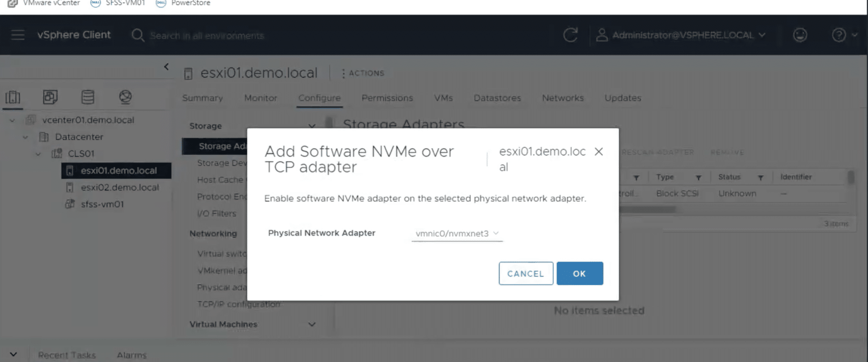Open the vSphere Client hamburger menu
The height and width of the screenshot is (362, 868).
(18, 35)
